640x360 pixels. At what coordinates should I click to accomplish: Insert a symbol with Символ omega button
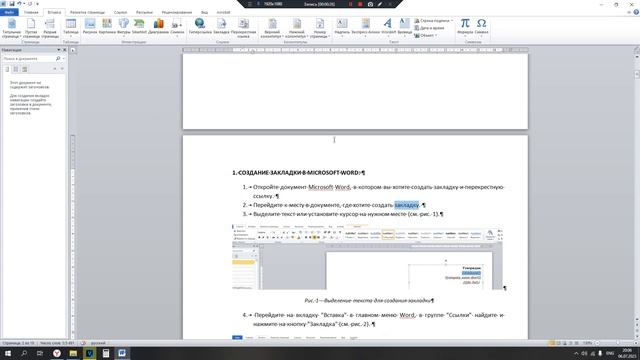(482, 27)
